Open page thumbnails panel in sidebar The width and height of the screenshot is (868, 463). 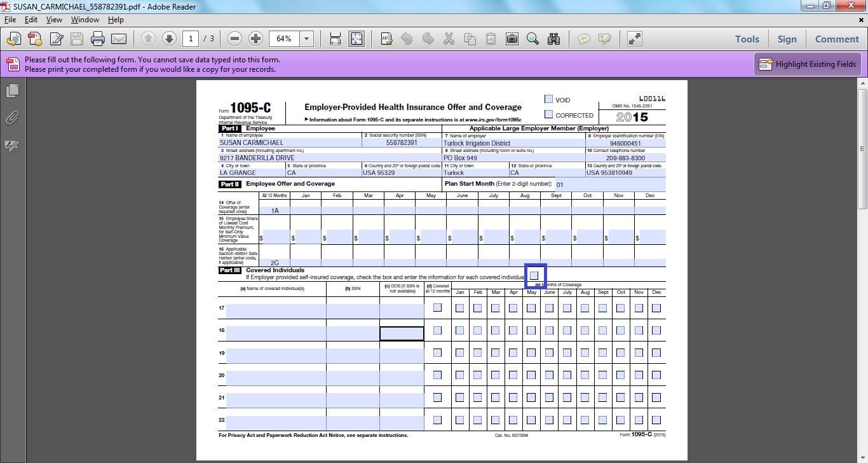[11, 91]
